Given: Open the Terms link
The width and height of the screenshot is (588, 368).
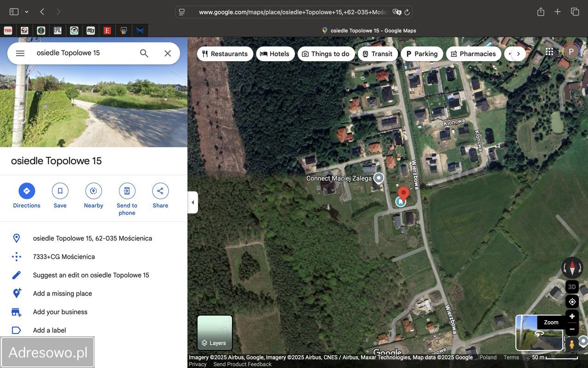Looking at the screenshot, I should pyautogui.click(x=511, y=357).
